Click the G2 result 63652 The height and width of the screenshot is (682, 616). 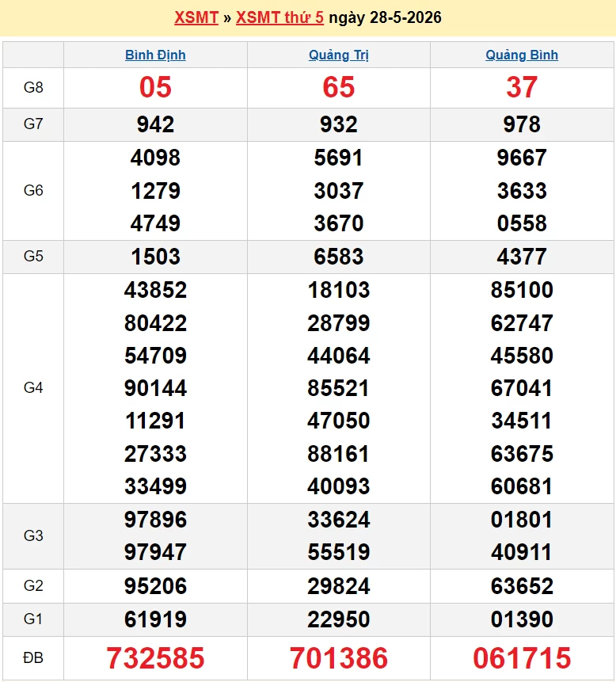(522, 586)
